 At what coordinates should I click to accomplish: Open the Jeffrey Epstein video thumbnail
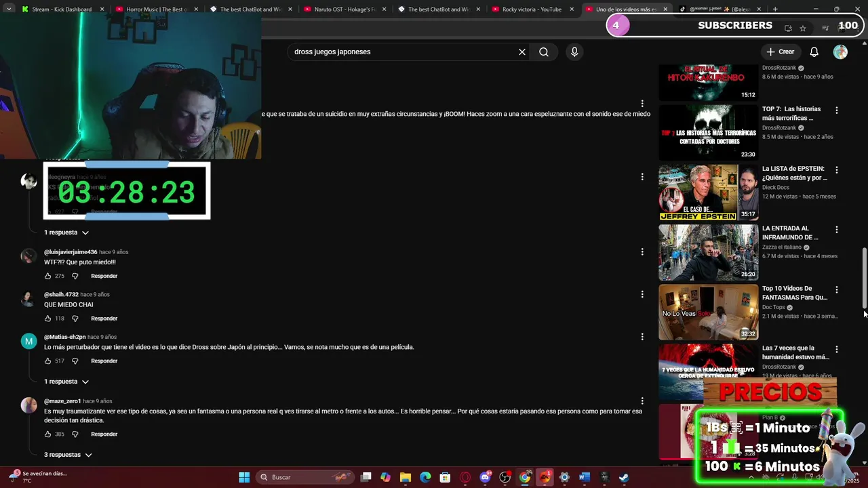pos(709,192)
